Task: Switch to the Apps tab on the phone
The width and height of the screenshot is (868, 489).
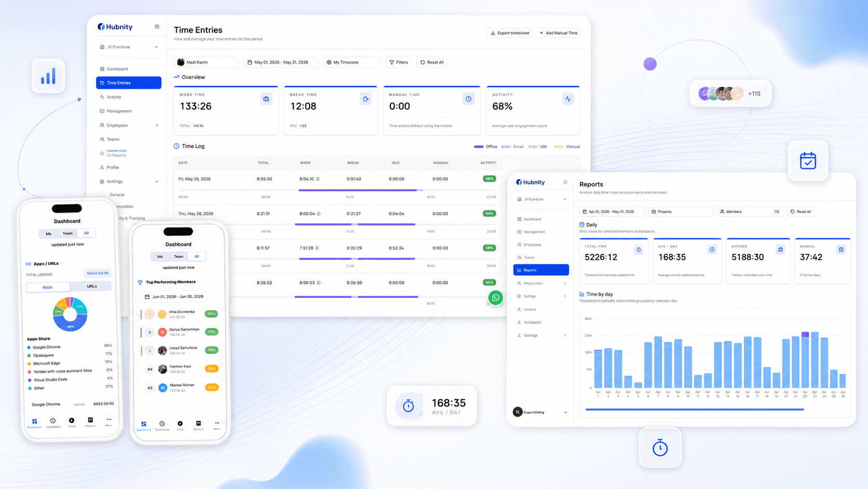Action: 47,287
